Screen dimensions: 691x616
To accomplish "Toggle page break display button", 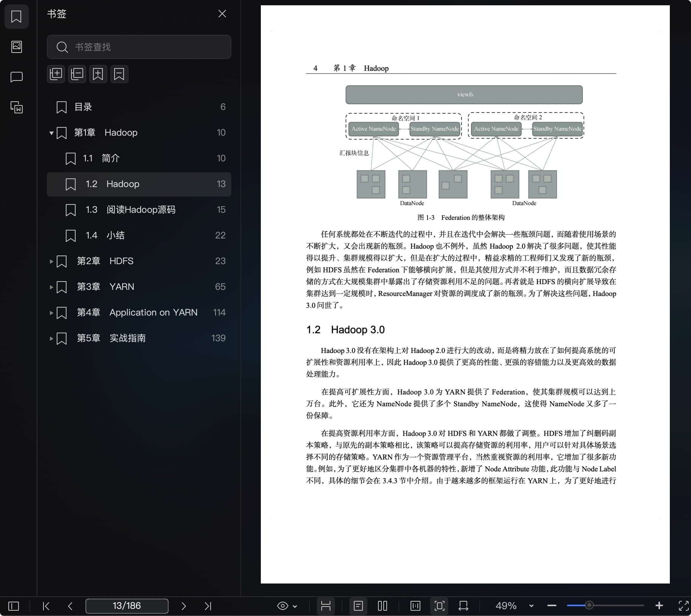I will [x=326, y=606].
